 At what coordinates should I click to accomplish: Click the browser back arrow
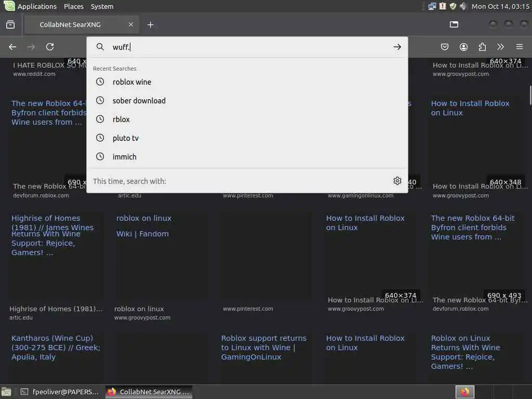point(12,47)
